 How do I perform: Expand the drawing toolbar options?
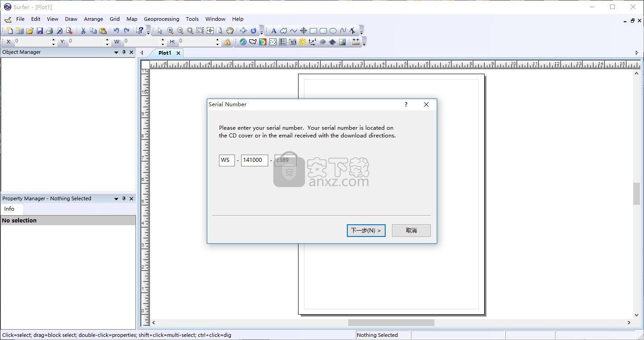(x=361, y=33)
